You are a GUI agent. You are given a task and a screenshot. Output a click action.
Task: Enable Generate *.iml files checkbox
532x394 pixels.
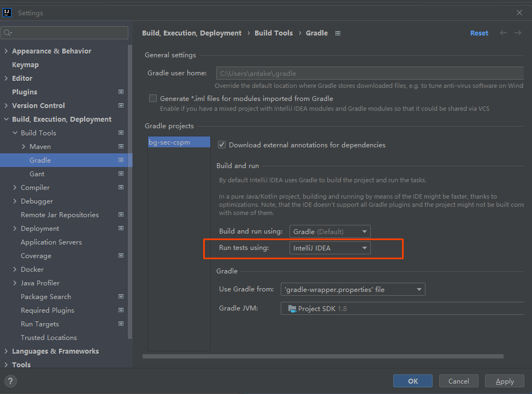153,98
